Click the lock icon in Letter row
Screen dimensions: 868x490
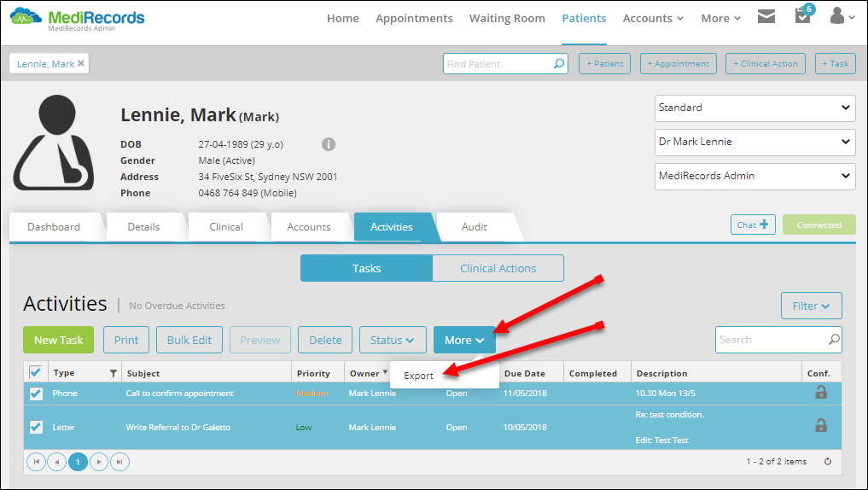(821, 425)
